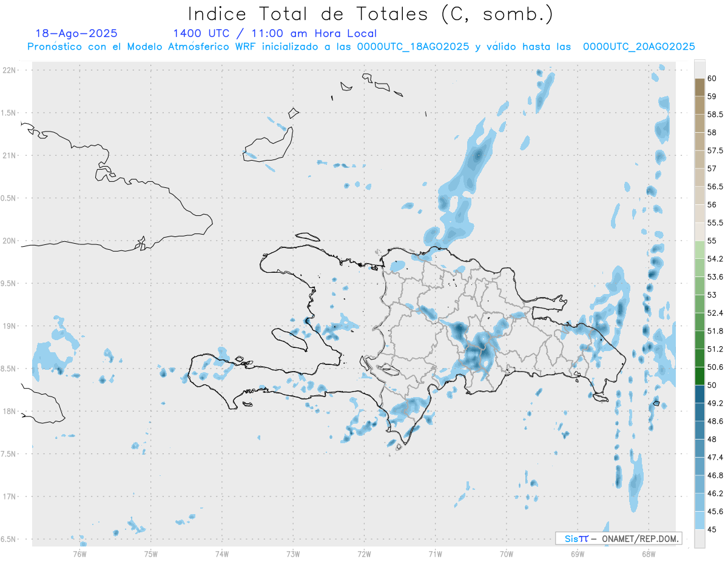Click the "47.4" value on the color scale
The height and width of the screenshot is (562, 728).
715,457
